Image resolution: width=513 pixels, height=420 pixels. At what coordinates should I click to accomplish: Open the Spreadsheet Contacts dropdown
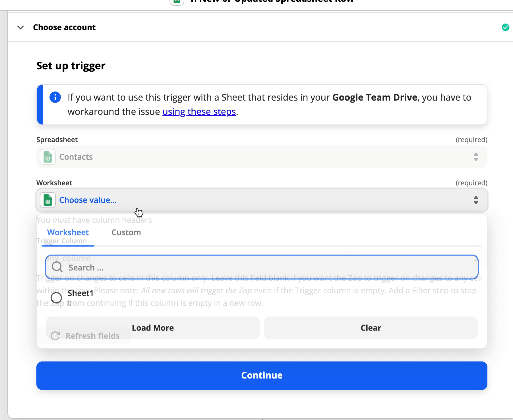coord(262,157)
